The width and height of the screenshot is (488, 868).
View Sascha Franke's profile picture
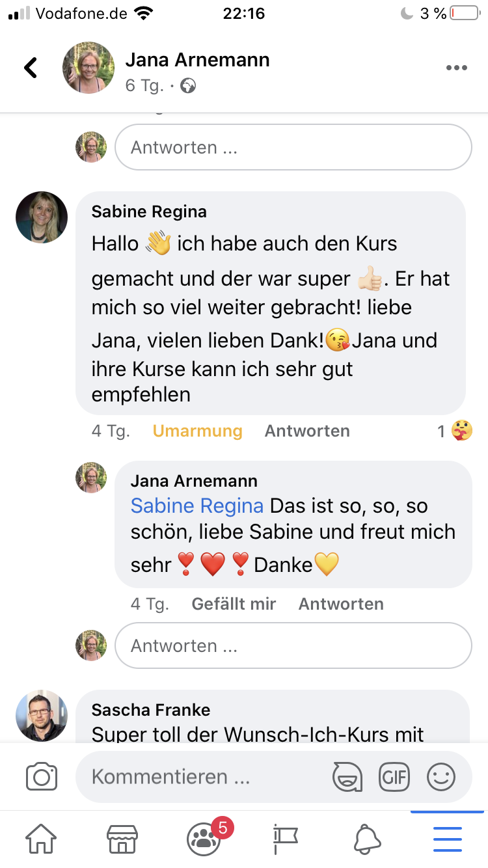42,716
